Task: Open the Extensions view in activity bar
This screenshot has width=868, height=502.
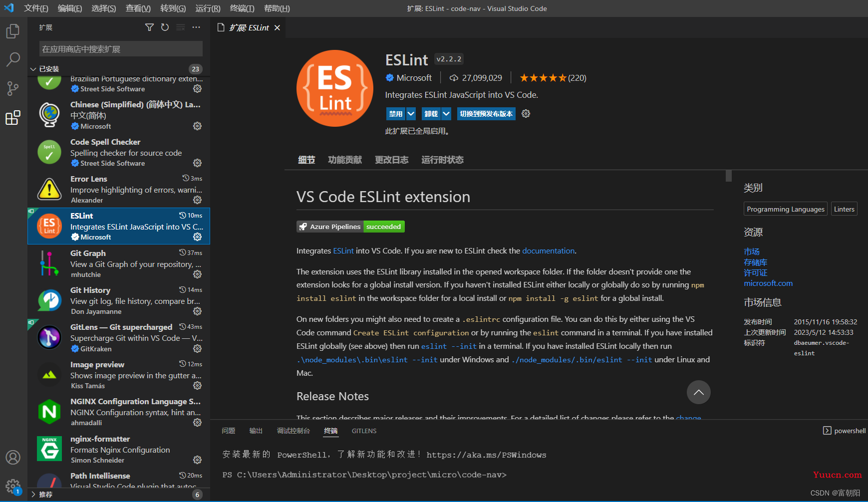Action: pos(13,118)
